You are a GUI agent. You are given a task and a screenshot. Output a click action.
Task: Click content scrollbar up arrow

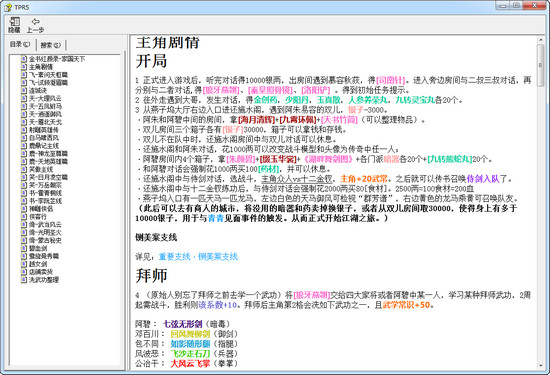pyautogui.click(x=540, y=40)
